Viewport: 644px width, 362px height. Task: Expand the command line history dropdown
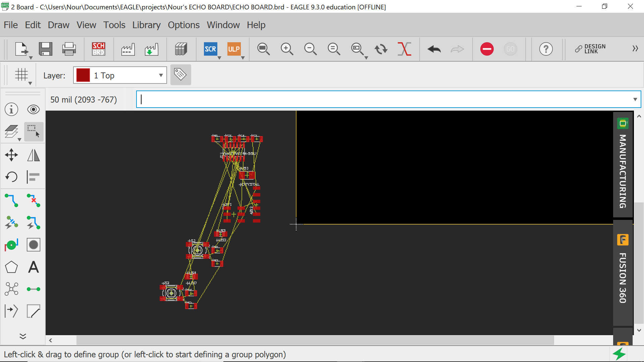(x=635, y=100)
